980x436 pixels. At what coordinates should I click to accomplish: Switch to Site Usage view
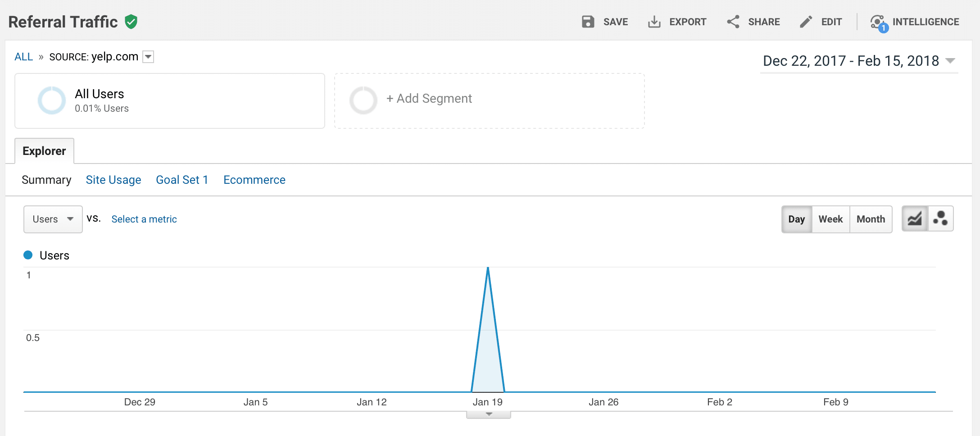pos(113,180)
